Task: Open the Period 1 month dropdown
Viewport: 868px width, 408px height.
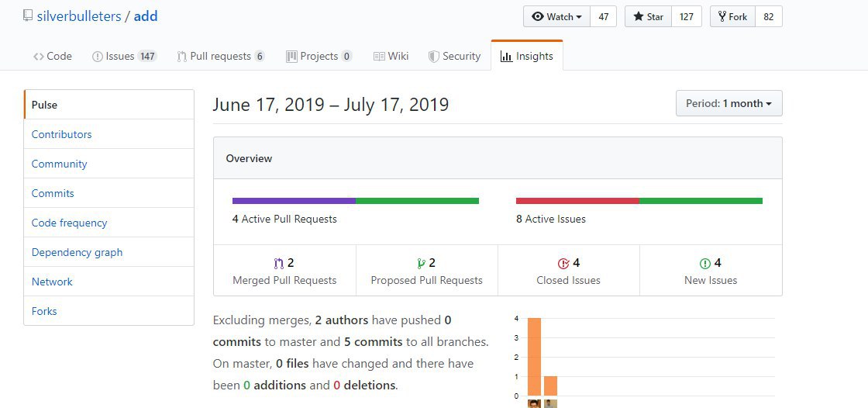Action: point(728,103)
